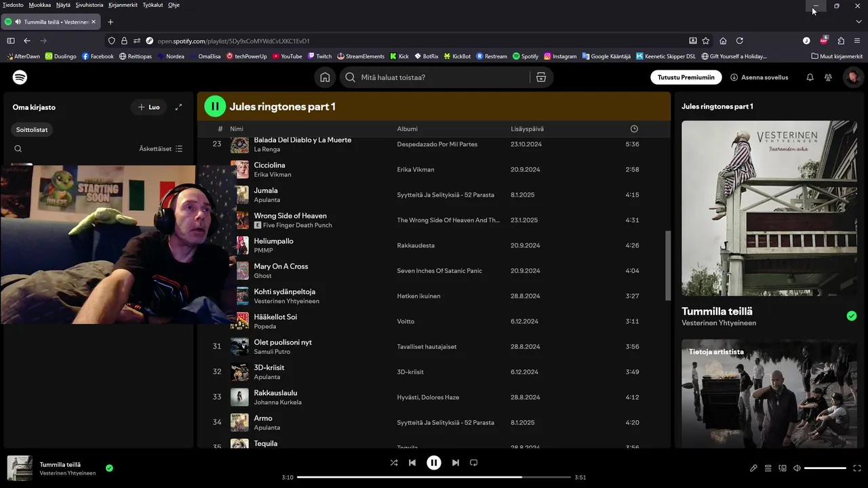This screenshot has width=868, height=488.
Task: Open Näytä menu
Action: [63, 5]
